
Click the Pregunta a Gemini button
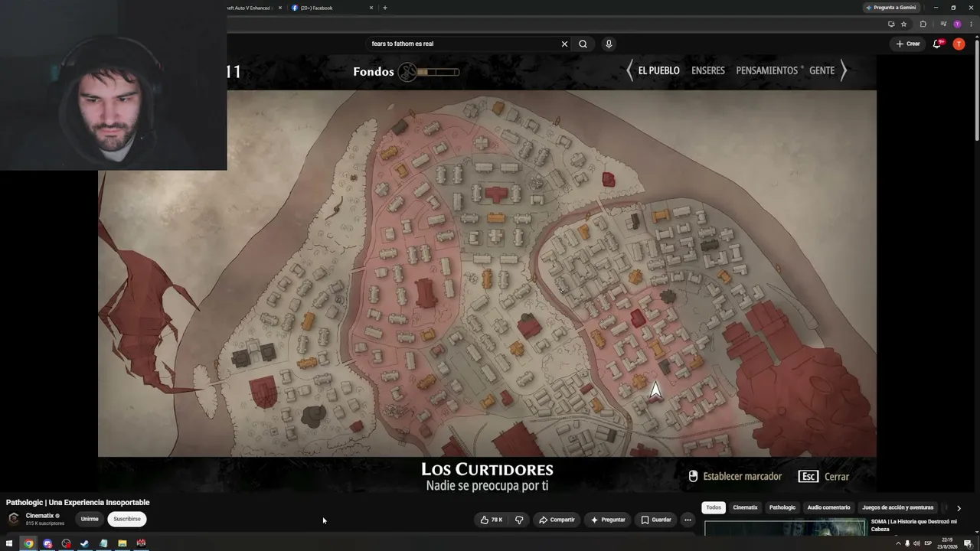[x=891, y=8]
